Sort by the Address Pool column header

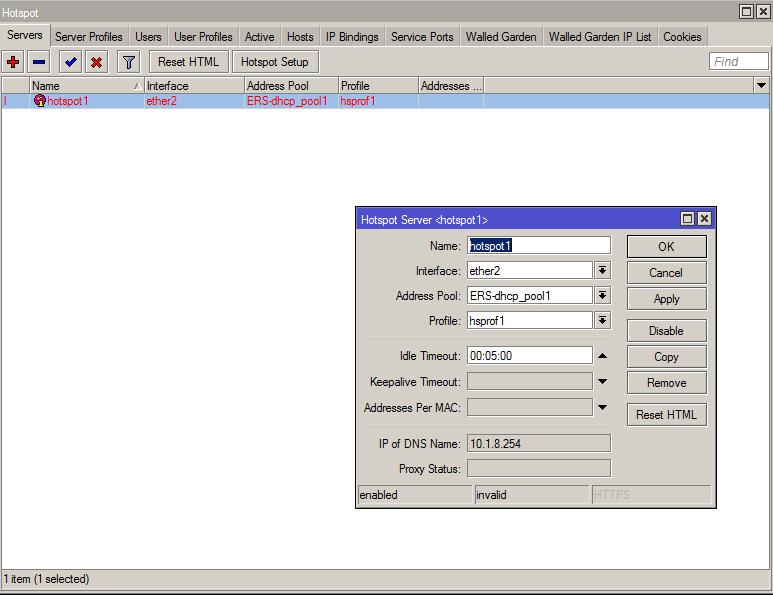coord(290,86)
